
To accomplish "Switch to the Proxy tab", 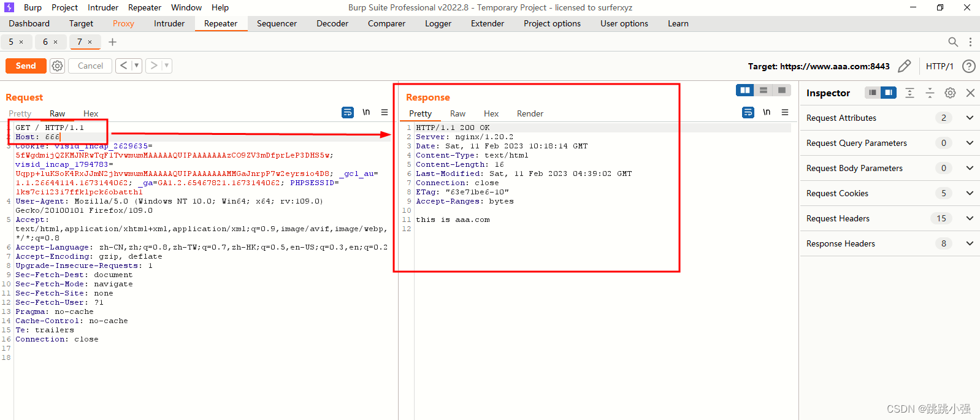I will coord(123,23).
